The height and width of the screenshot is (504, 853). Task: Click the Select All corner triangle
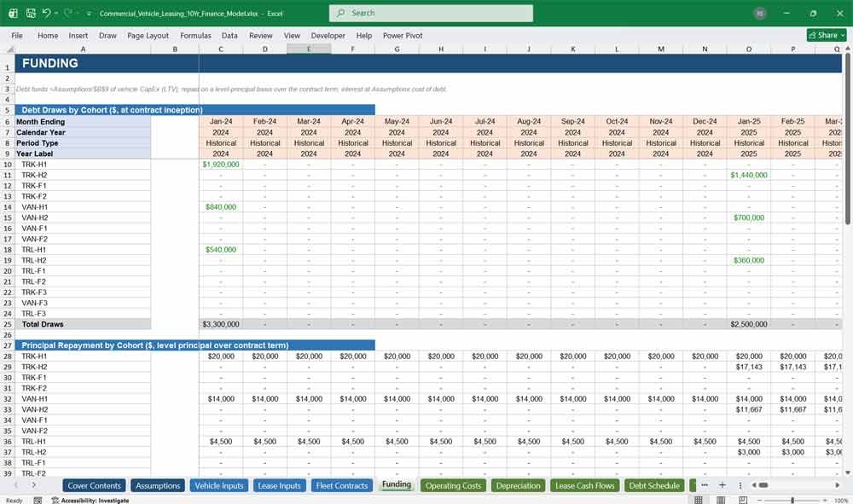click(9, 49)
